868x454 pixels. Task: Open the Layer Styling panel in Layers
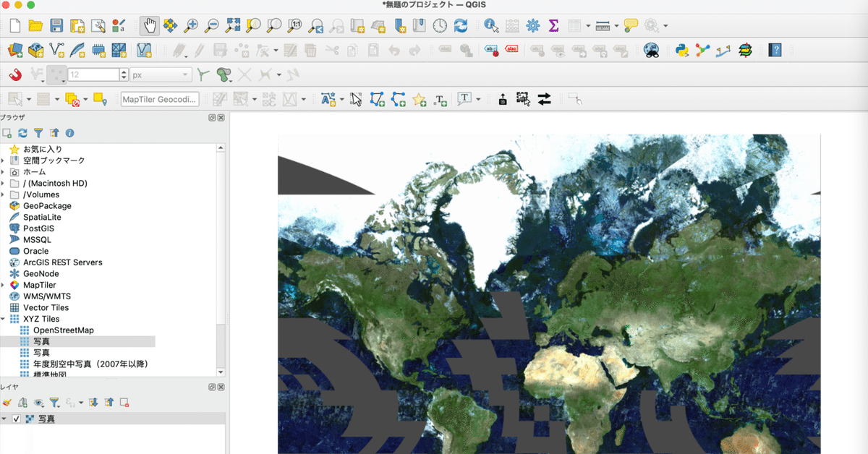pyautogui.click(x=7, y=403)
